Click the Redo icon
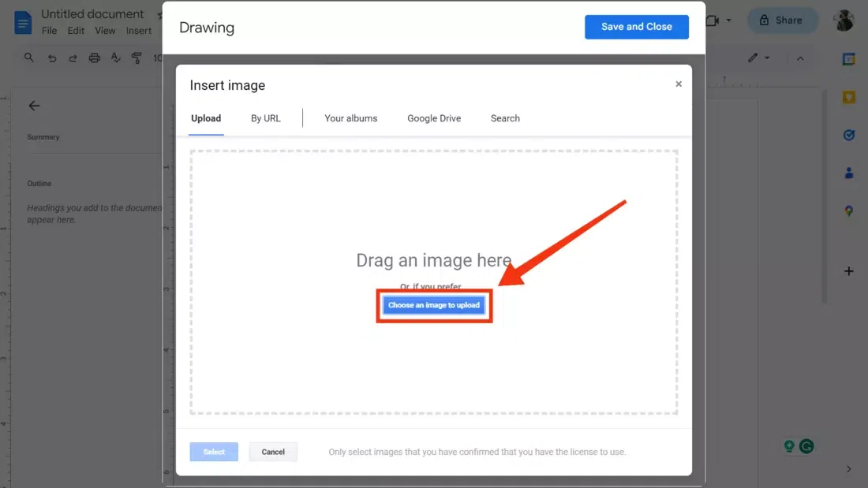Viewport: 868px width, 488px height. pos(73,58)
